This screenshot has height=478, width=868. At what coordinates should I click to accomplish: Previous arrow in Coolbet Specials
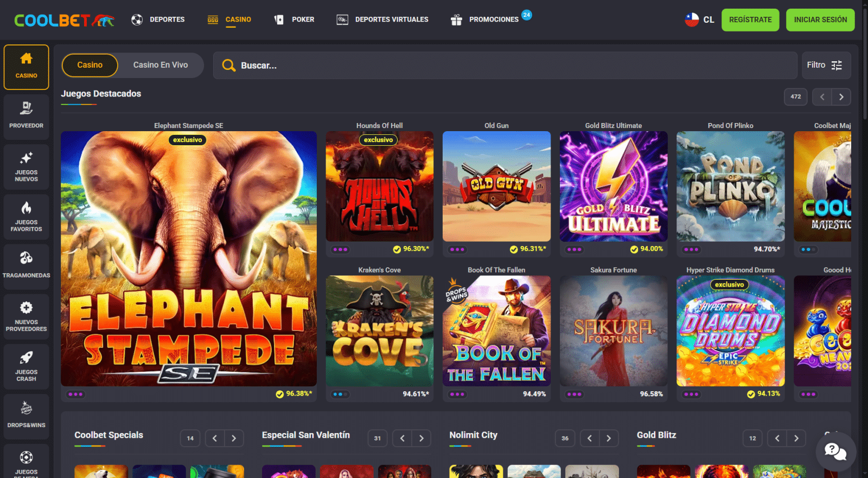point(215,438)
